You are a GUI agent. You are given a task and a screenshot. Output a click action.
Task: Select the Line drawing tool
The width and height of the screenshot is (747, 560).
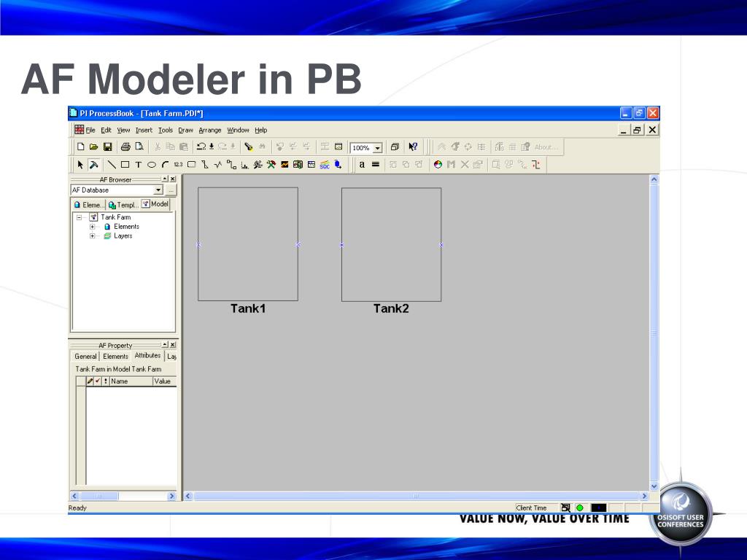click(x=112, y=164)
